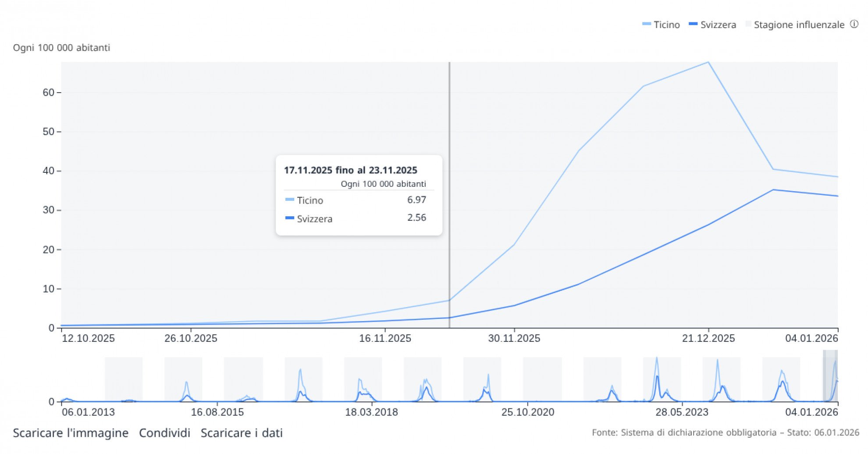Screen dimensions: 868x454
Task: Toggle the Ticino series in legend
Action: tap(661, 25)
